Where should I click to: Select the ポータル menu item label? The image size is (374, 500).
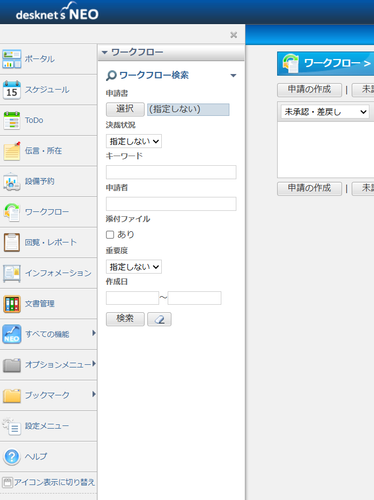(x=39, y=59)
